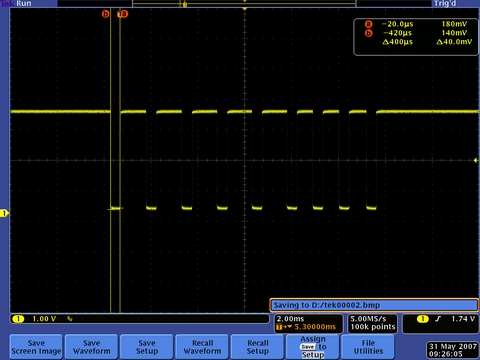Click the orange trigger position marker at top center
This screenshot has height=360, width=480.
[245, 8]
